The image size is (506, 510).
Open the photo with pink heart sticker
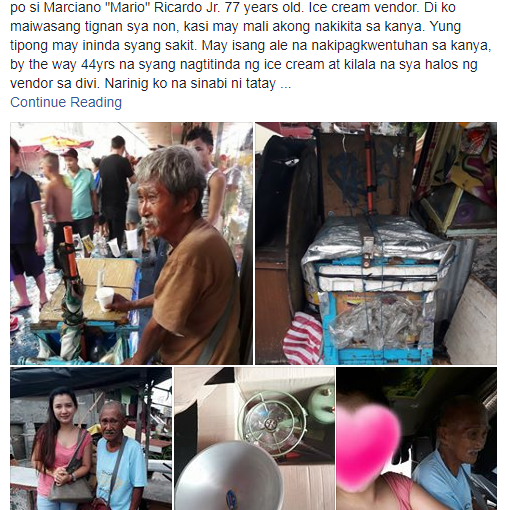click(x=417, y=439)
